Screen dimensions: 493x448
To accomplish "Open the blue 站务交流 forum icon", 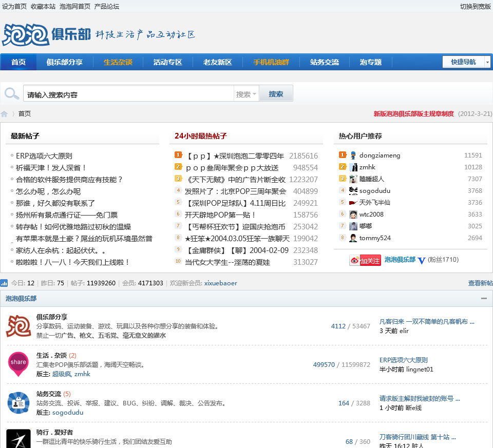I will pyautogui.click(x=18, y=403).
